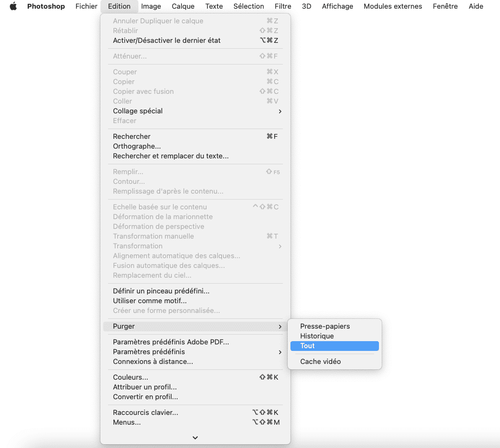Click the scroll-down chevron at menu bottom

pos(195,438)
